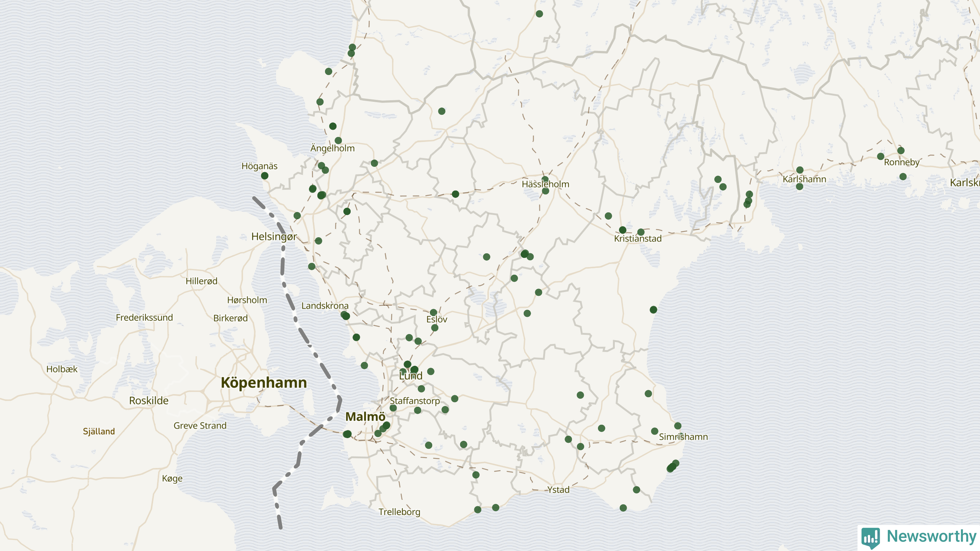Click the Köpenhamn city label
Screen dimensions: 980x551
264,383
